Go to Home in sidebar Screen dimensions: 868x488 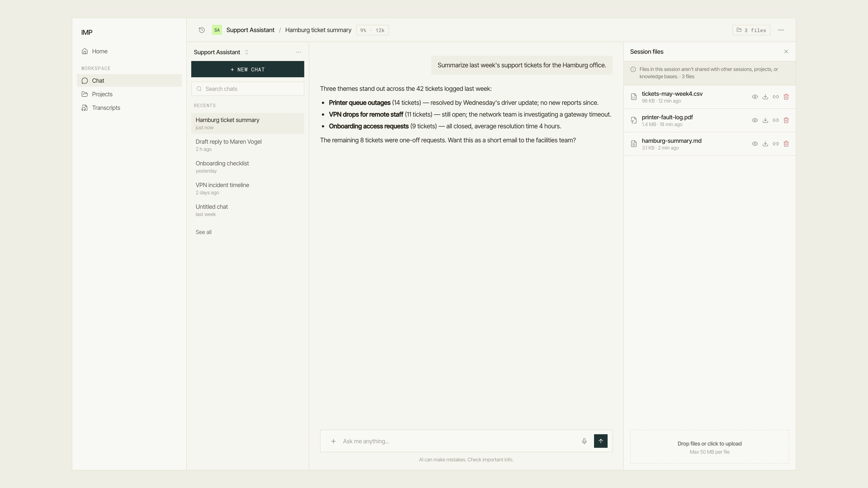129,51
